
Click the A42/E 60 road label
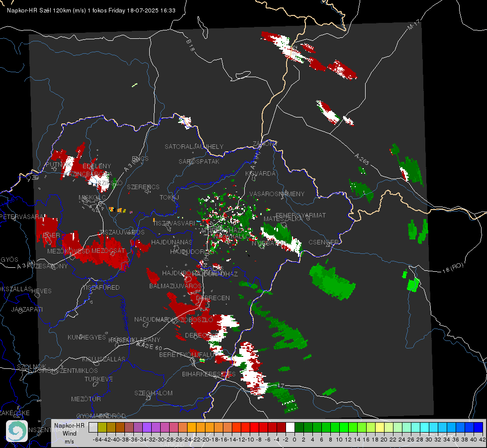click(149, 345)
